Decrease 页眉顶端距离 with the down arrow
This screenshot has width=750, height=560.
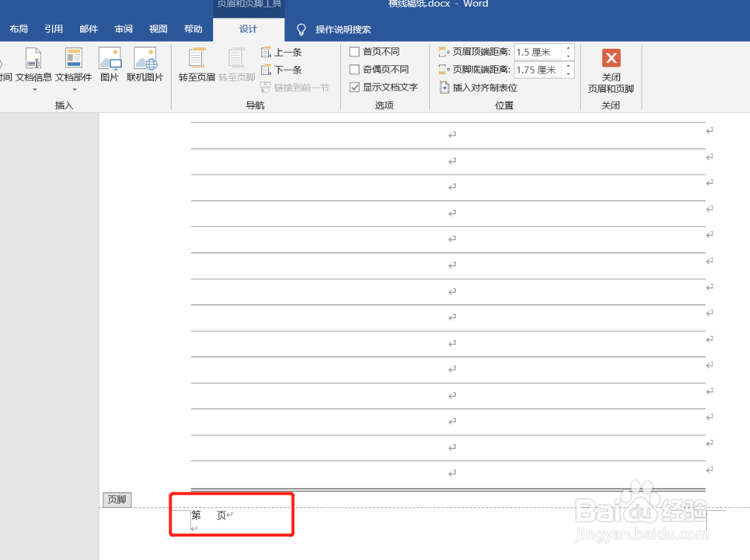point(568,56)
